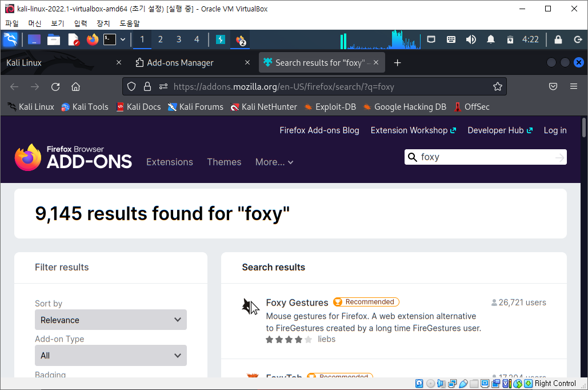Open Extension Workshop link

413,130
